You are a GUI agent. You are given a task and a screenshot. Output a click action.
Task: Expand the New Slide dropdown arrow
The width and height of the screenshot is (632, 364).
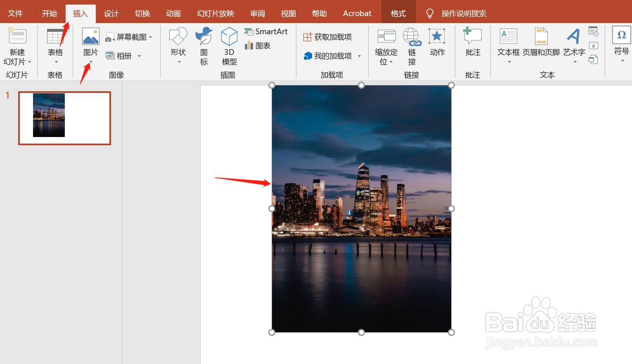[x=30, y=62]
